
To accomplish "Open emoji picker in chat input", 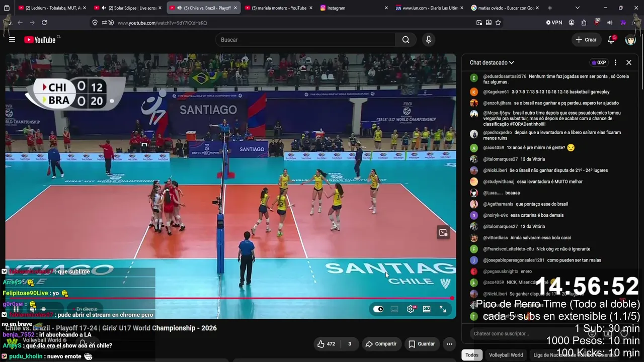I will [592, 333].
